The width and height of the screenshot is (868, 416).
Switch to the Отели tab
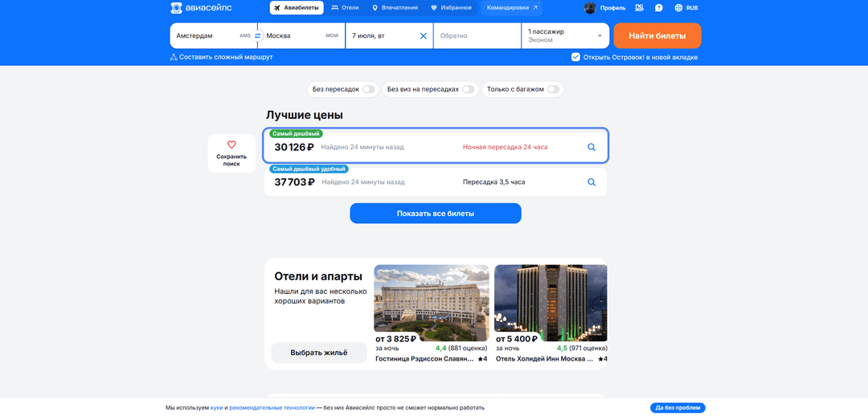click(x=345, y=8)
